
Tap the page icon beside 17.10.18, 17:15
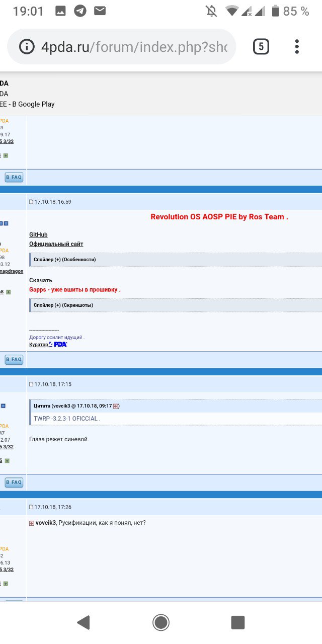pyautogui.click(x=31, y=384)
